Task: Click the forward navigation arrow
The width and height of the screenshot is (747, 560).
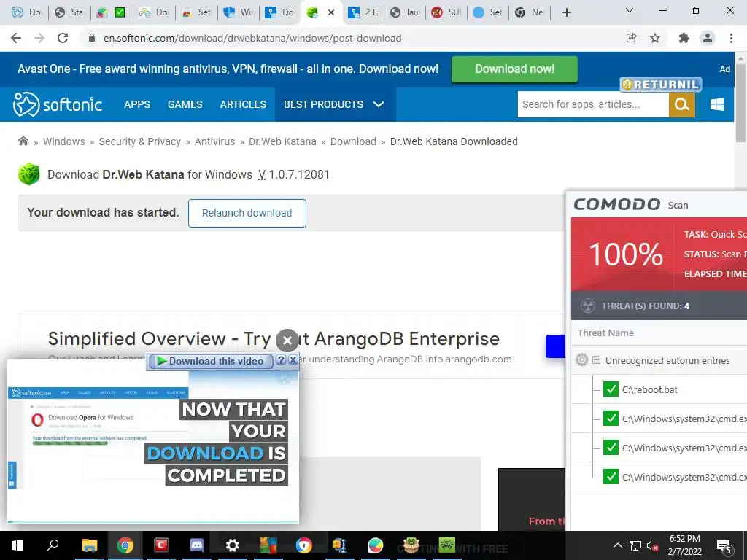Action: (39, 38)
